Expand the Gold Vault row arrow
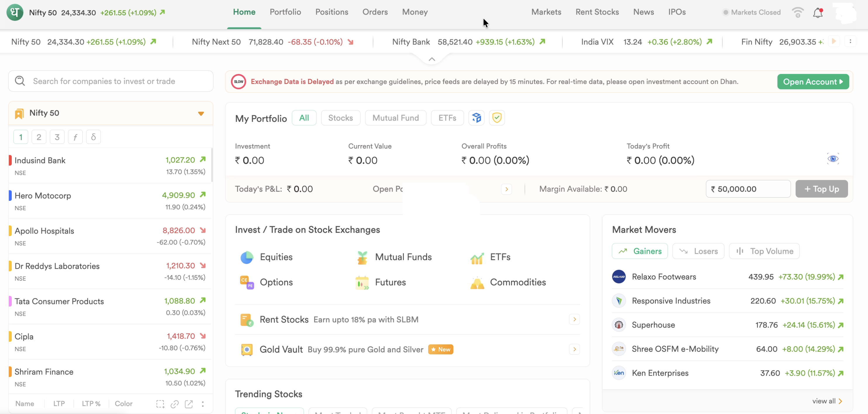Screen dimensions: 868x414 pyautogui.click(x=574, y=349)
